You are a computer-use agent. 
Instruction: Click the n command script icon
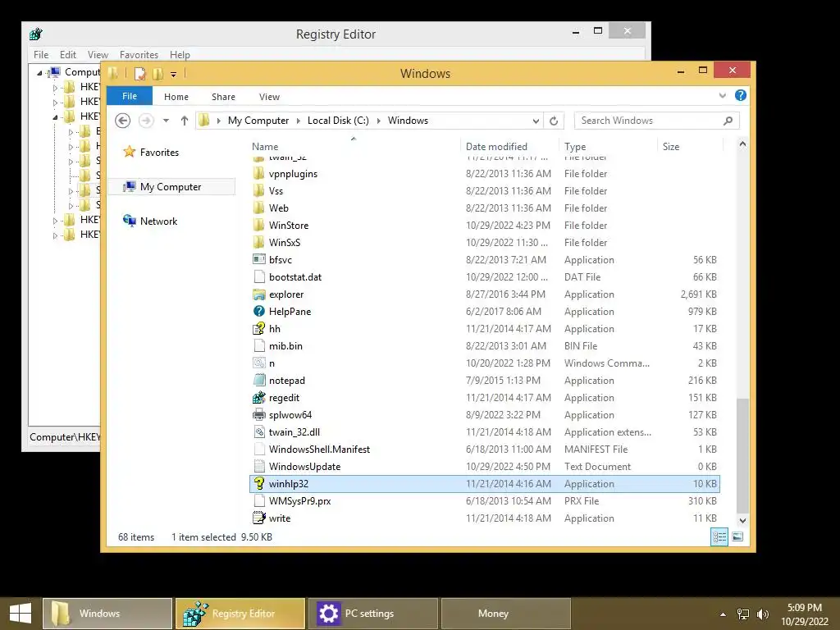pyautogui.click(x=258, y=363)
